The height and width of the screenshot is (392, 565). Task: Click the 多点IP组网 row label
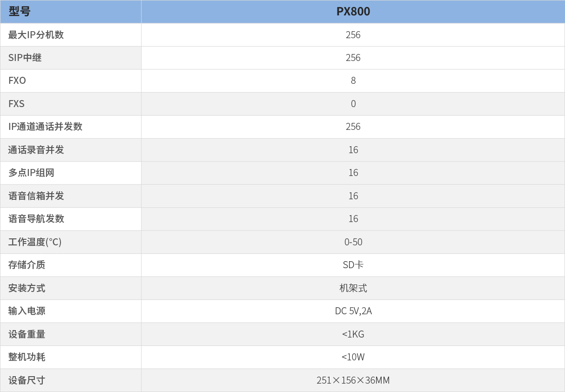31,173
